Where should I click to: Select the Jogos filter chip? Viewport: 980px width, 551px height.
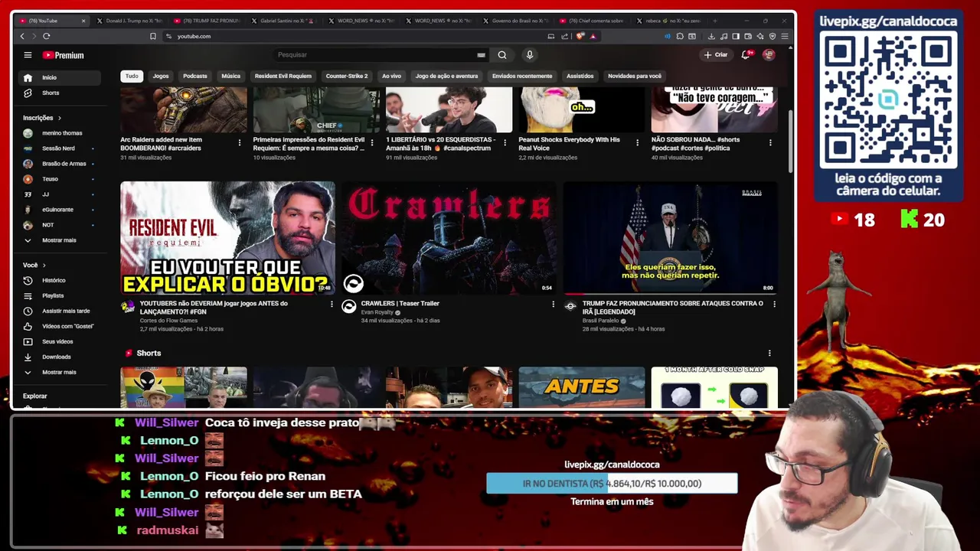[161, 76]
